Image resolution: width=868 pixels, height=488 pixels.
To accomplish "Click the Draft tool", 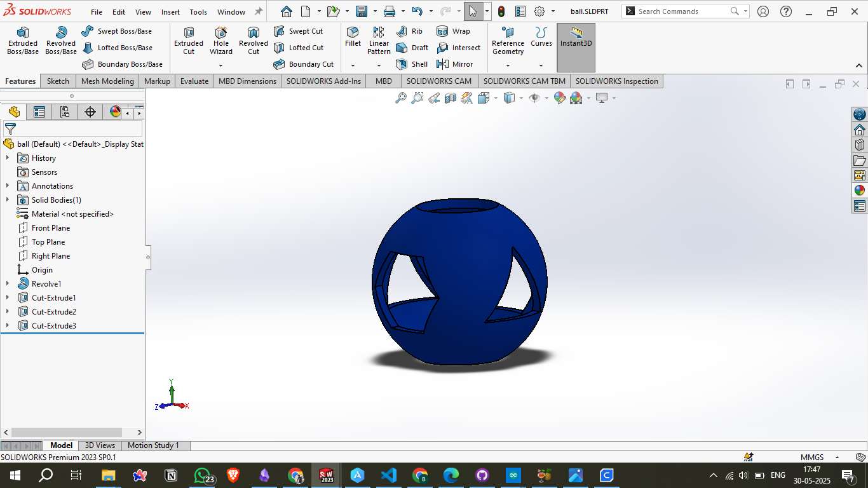I will pos(412,48).
